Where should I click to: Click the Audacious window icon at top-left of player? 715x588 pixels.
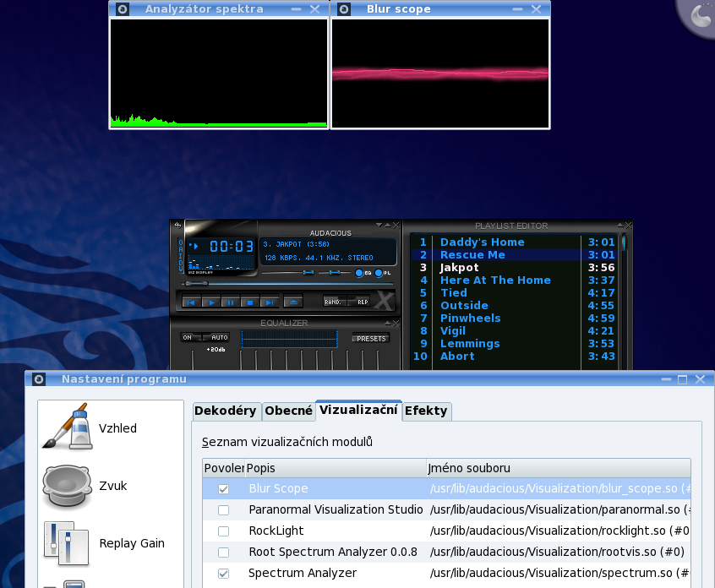[177, 226]
